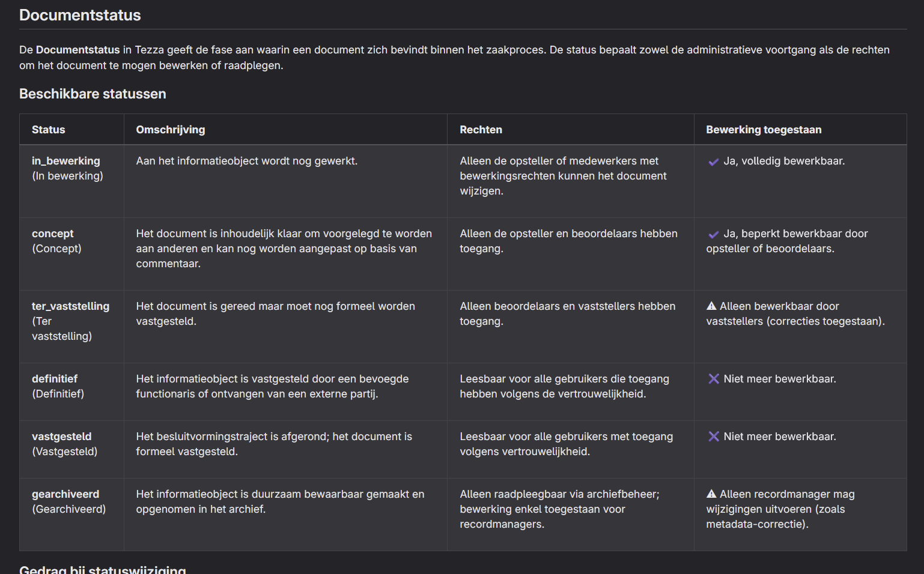Click the Documentstatus page heading
924x574 pixels.
pyautogui.click(x=80, y=15)
